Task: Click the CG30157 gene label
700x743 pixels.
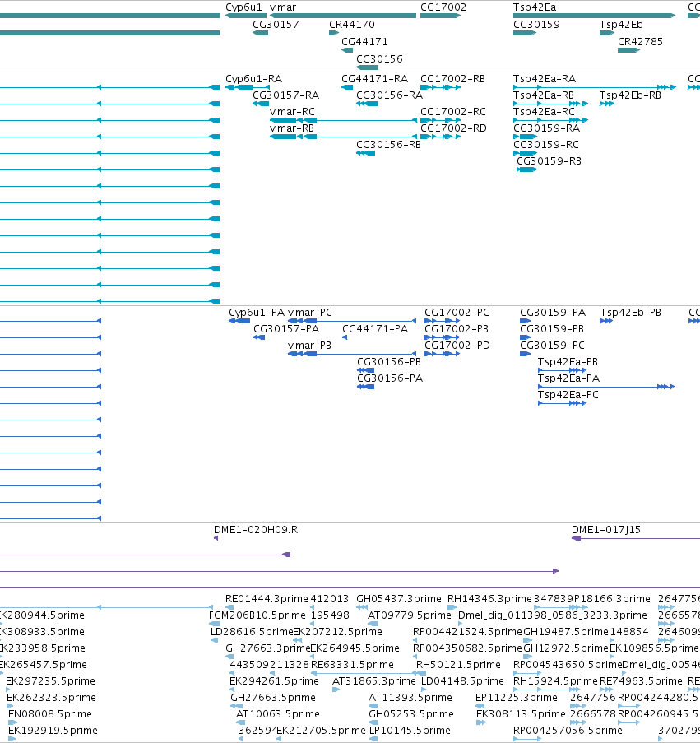Action: 276,25
